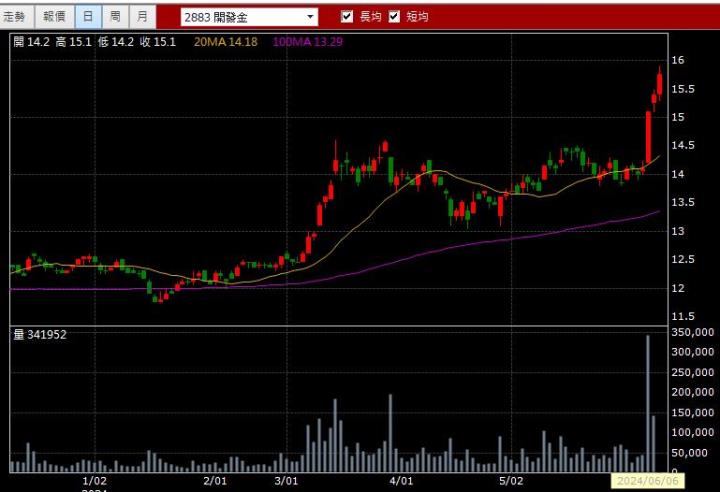Click the 1/02 date axis label
This screenshot has height=492, width=720.
(95, 481)
